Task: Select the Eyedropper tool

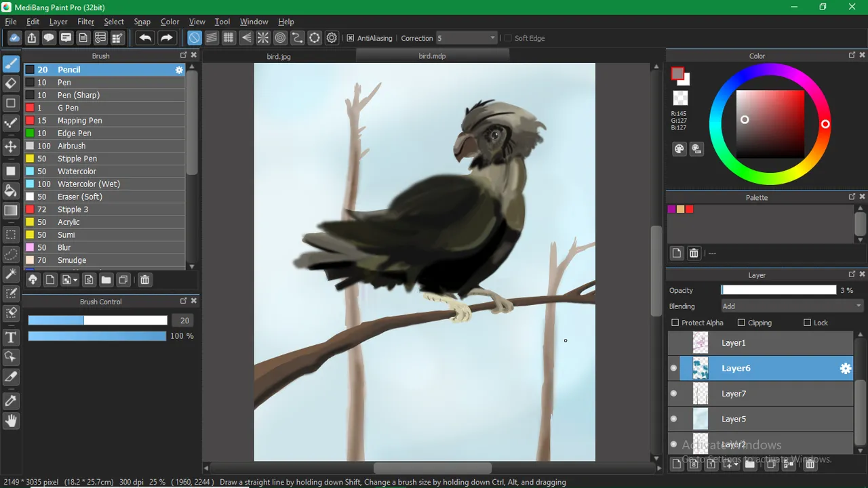Action: click(x=11, y=401)
